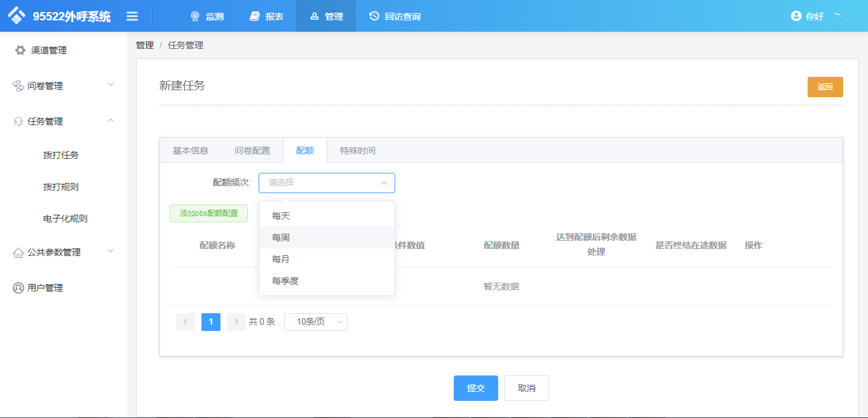Switch to the 基本信息 tab
This screenshot has width=868, height=418.
coord(191,150)
